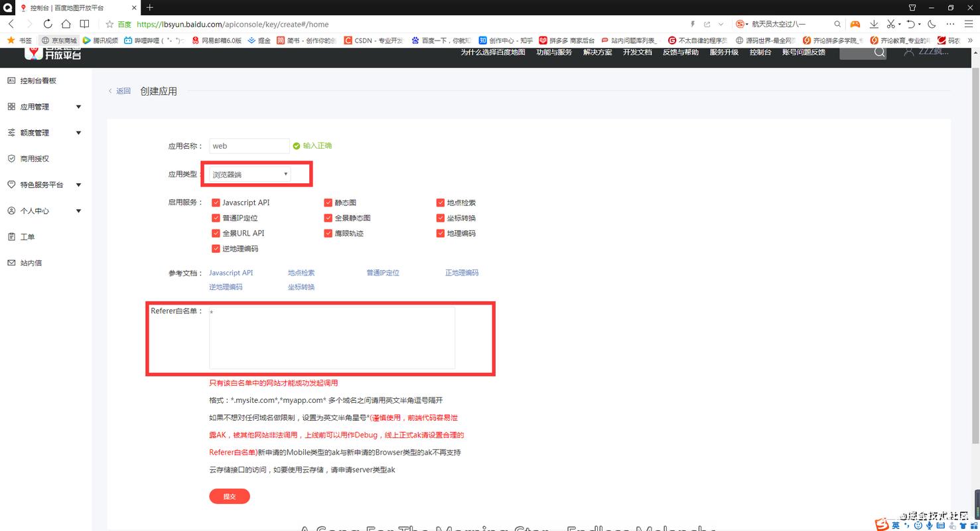Open browser main hamburger menu

coord(968,24)
